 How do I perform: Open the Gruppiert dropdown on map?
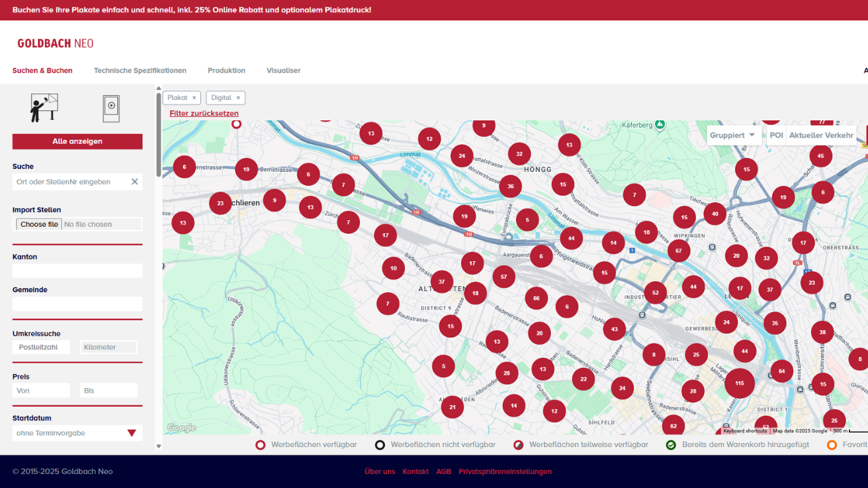pos(732,136)
